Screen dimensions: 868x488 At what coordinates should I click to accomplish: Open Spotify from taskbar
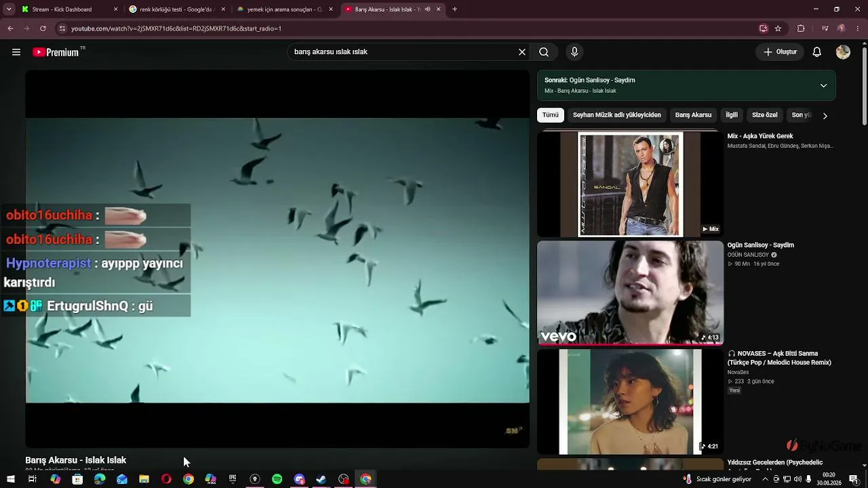point(277,479)
